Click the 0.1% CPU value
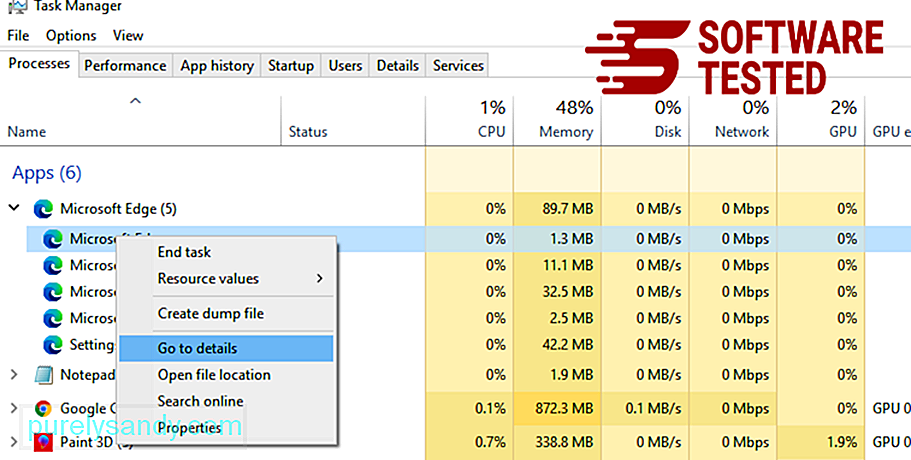This screenshot has height=460, width=911. [490, 408]
